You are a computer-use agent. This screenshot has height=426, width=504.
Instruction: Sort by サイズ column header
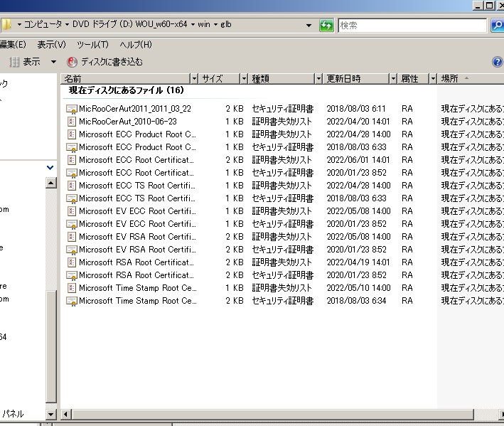pyautogui.click(x=220, y=78)
